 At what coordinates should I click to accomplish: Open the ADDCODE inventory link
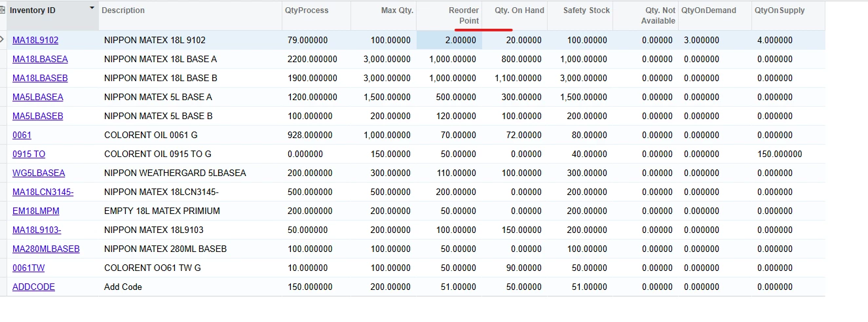(33, 287)
